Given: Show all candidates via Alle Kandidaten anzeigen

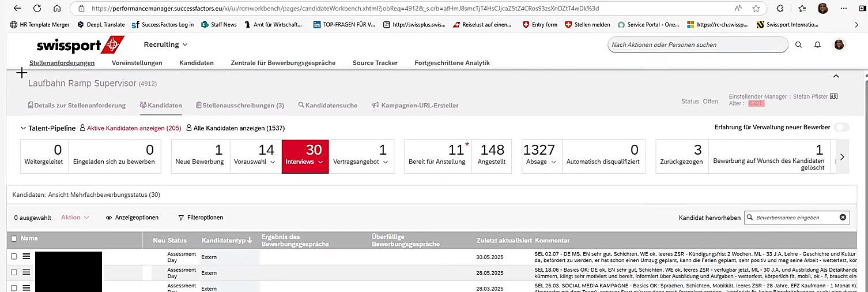Looking at the screenshot, I should coord(235,128).
